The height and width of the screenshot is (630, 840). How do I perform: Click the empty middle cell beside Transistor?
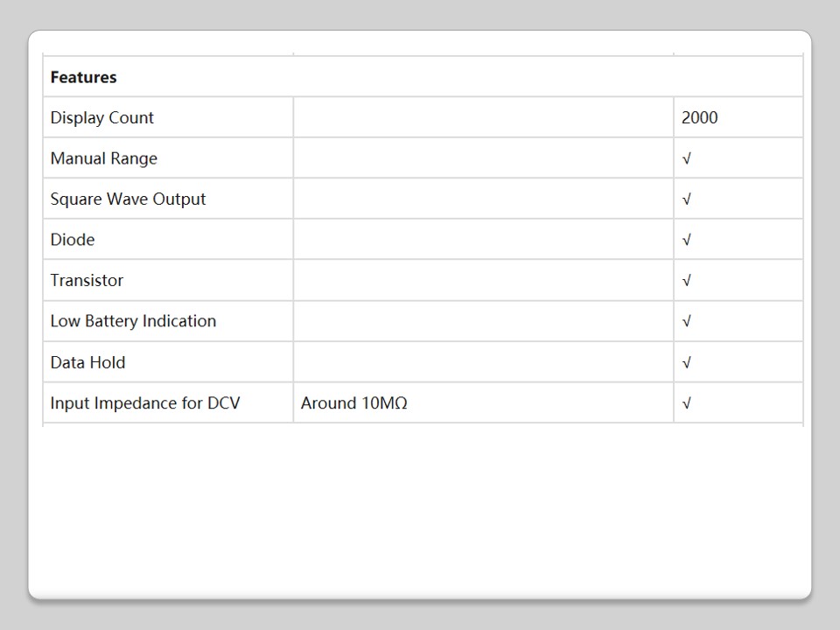point(483,280)
